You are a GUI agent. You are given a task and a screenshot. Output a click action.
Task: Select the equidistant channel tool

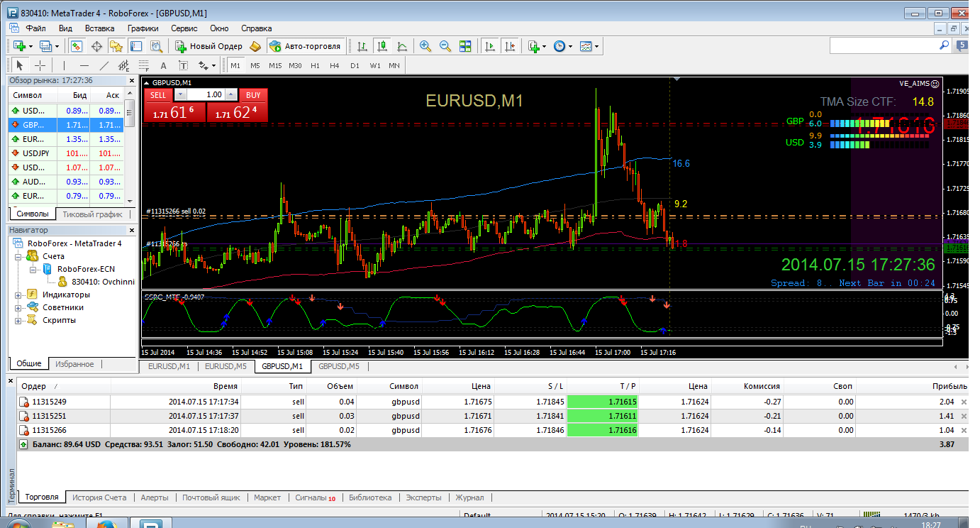124,65
